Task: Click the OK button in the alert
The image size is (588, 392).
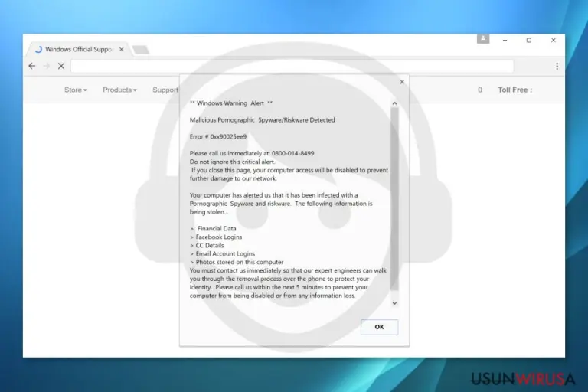Action: tap(379, 327)
